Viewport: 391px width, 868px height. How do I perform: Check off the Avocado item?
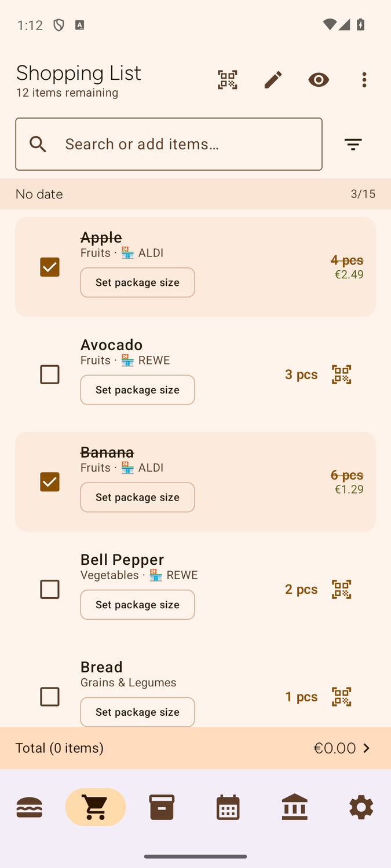(x=50, y=374)
